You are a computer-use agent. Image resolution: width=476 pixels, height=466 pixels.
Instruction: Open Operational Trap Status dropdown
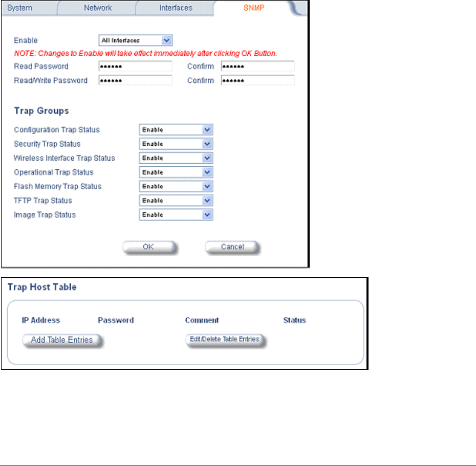[x=176, y=172]
